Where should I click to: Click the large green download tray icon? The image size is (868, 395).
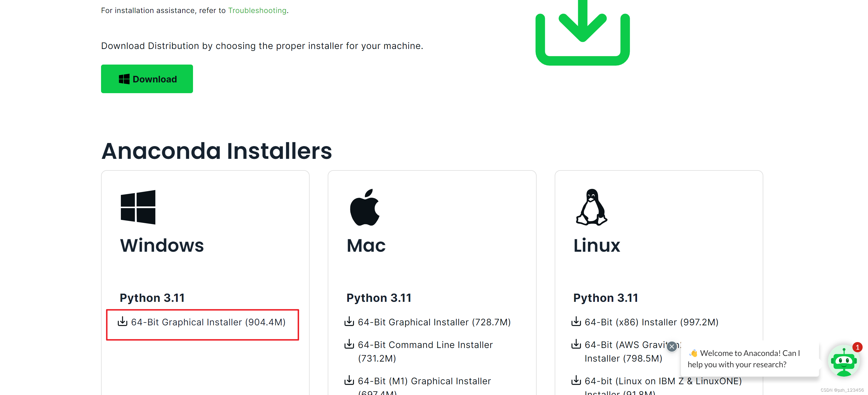point(582,34)
